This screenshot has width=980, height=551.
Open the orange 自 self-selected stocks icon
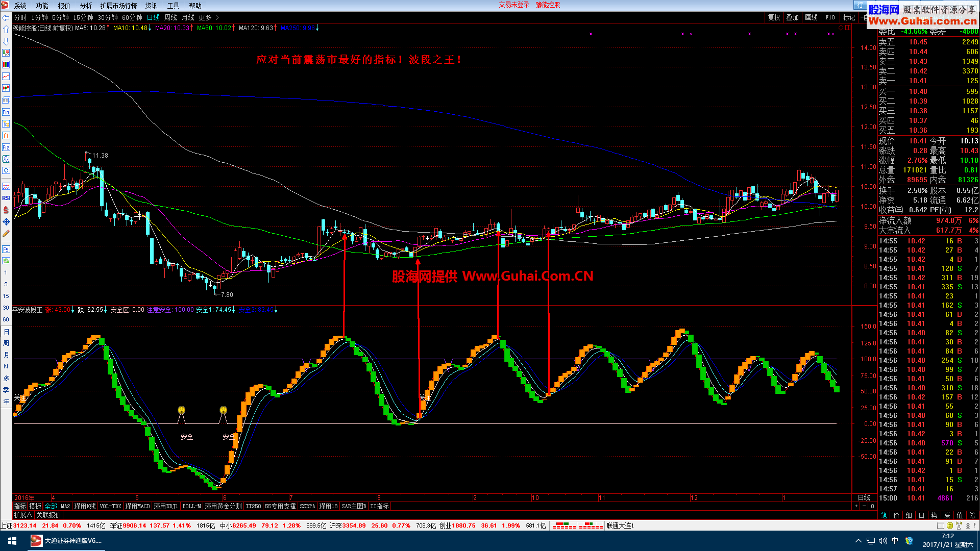(x=6, y=135)
